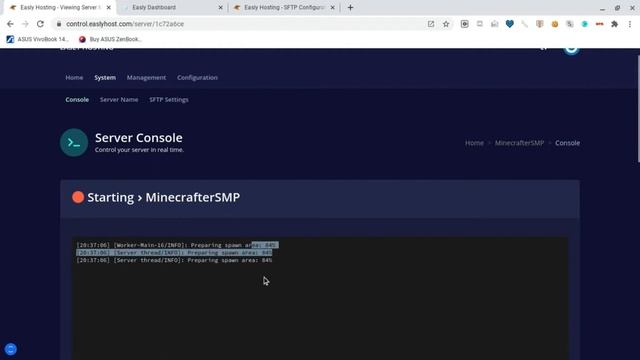
Task: Open the Server Name sub-tab
Action: [x=119, y=100]
